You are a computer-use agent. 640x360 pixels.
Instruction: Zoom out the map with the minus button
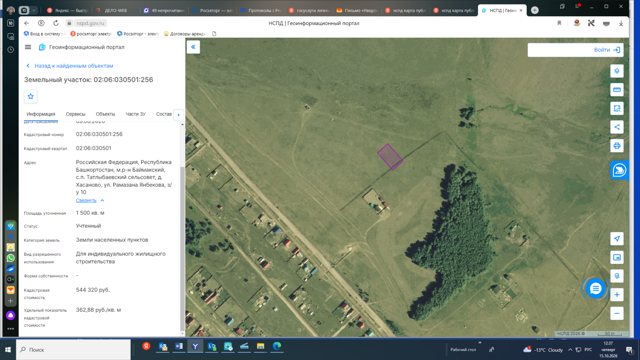point(617,313)
